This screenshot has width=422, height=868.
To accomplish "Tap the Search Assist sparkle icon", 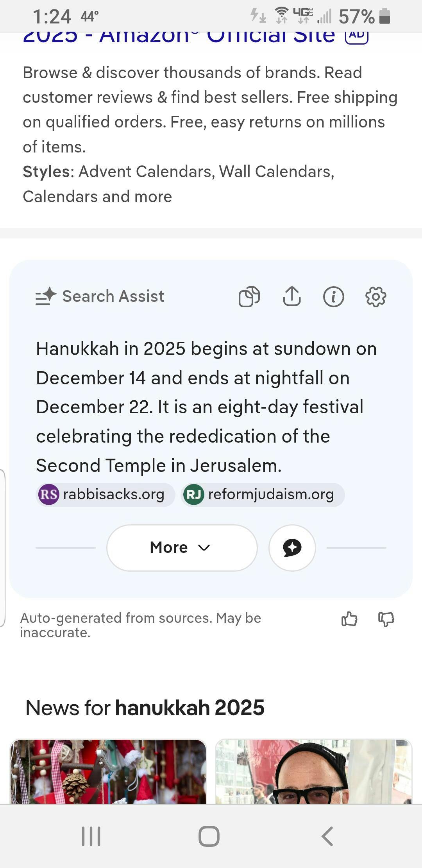I will (46, 296).
